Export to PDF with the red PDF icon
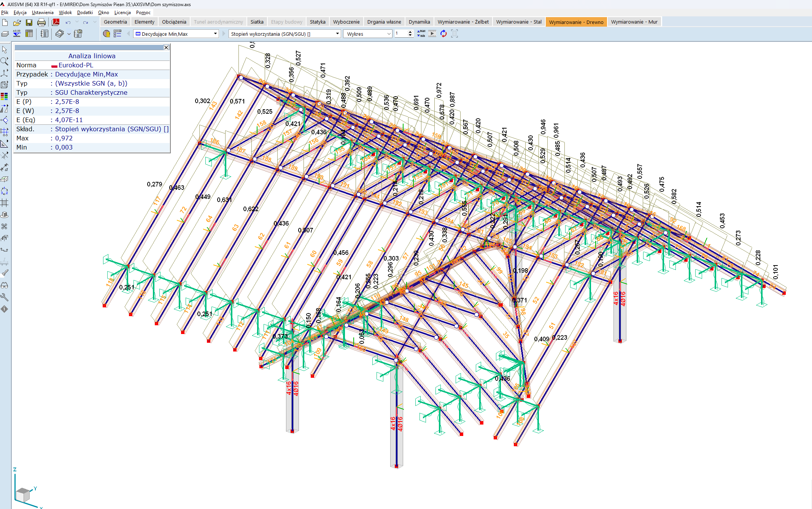 click(56, 22)
